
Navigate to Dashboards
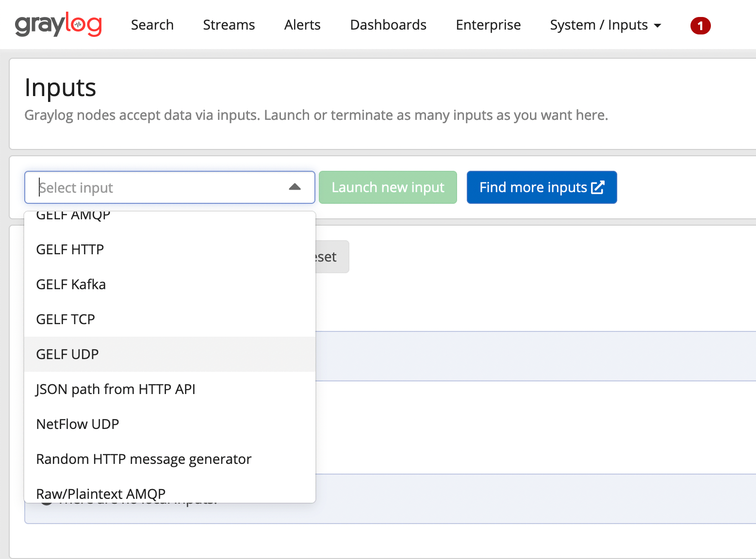point(388,25)
